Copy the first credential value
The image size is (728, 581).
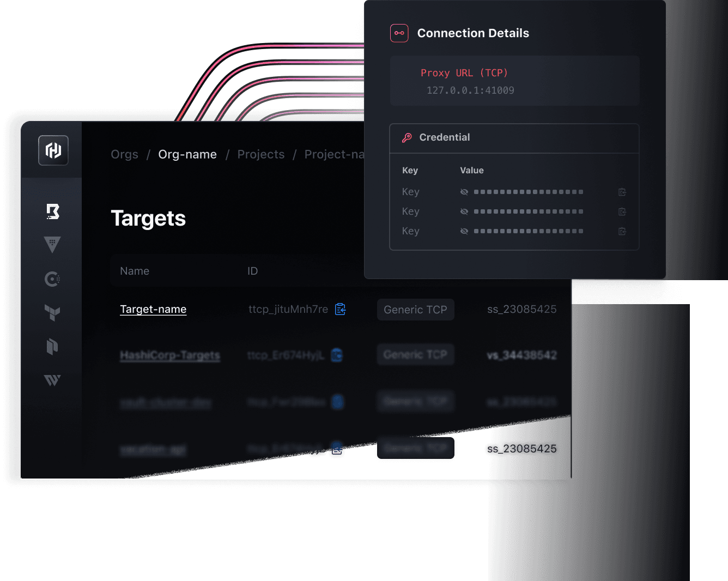[622, 192]
